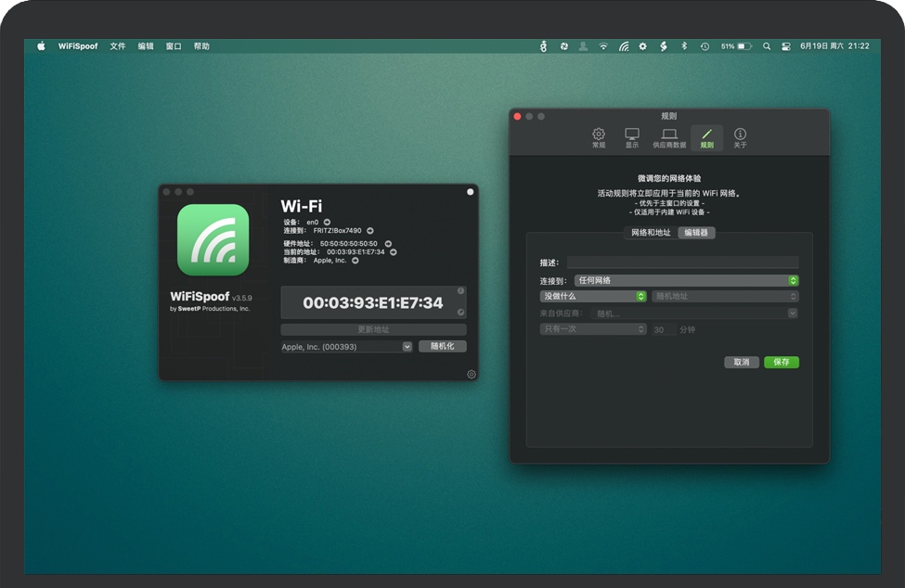Open the 没做什么 action dropdown
Viewport: 905px width, 588px height.
(593, 296)
